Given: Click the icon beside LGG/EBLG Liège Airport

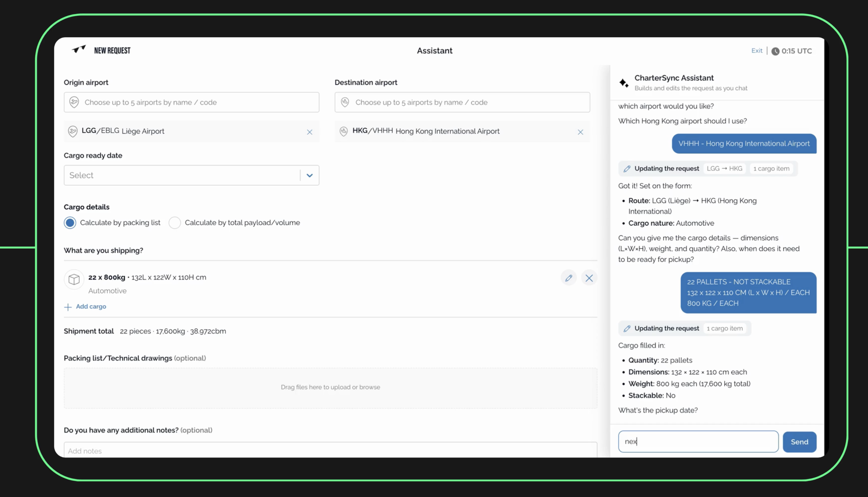Looking at the screenshot, I should click(73, 131).
